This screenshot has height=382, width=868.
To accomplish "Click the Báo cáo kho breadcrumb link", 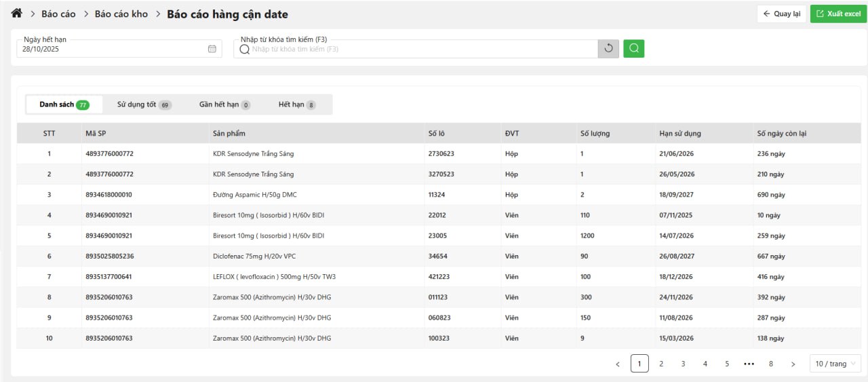I will [x=121, y=14].
